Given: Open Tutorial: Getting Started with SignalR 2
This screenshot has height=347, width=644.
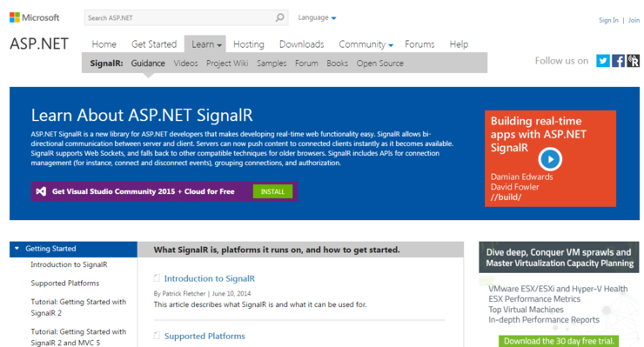Looking at the screenshot, I should click(78, 307).
